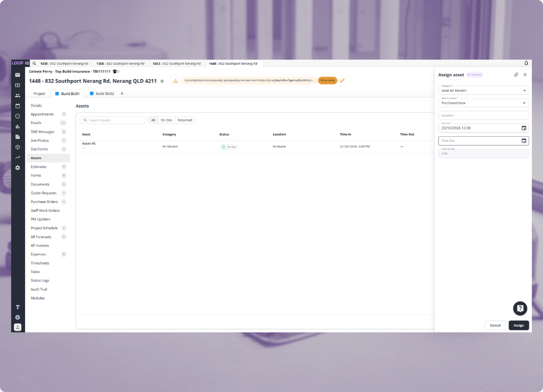Screen dimensions: 543x392
Task: Click the Time In field 23/10/2026 12:39
Action: pos(483,128)
